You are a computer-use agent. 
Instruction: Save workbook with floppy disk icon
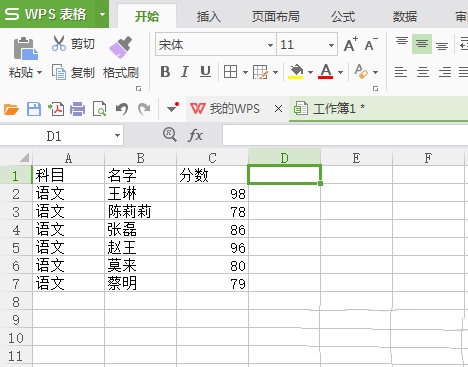pos(34,109)
